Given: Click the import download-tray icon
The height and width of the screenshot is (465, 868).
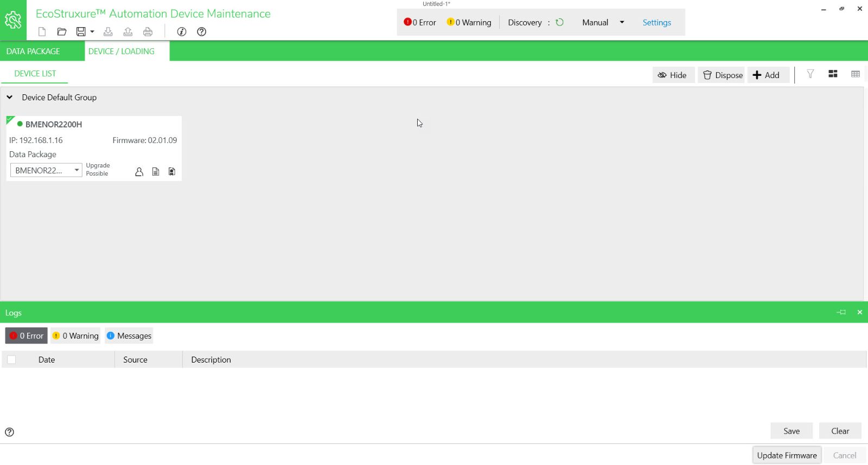Looking at the screenshot, I should (108, 31).
